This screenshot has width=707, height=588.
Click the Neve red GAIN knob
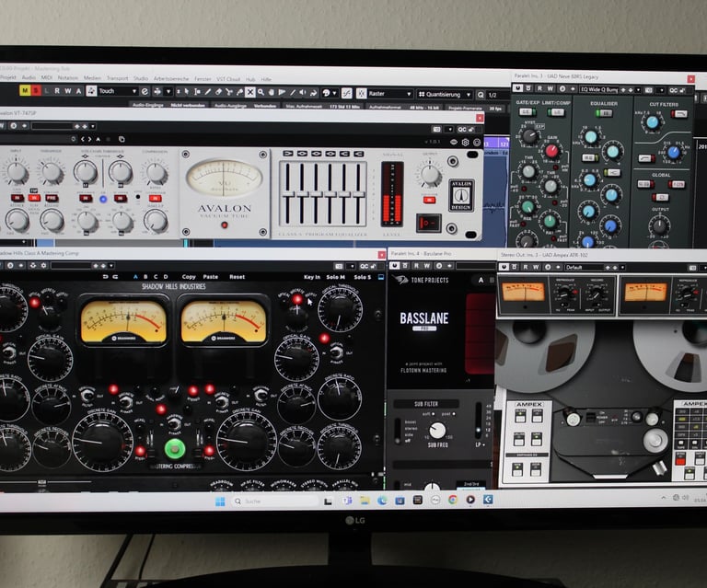coord(552,151)
